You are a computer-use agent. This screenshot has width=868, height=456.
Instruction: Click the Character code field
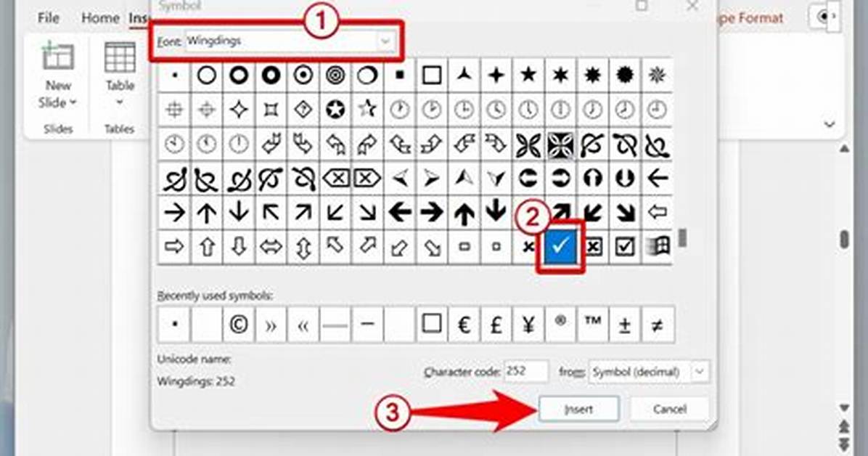point(526,371)
